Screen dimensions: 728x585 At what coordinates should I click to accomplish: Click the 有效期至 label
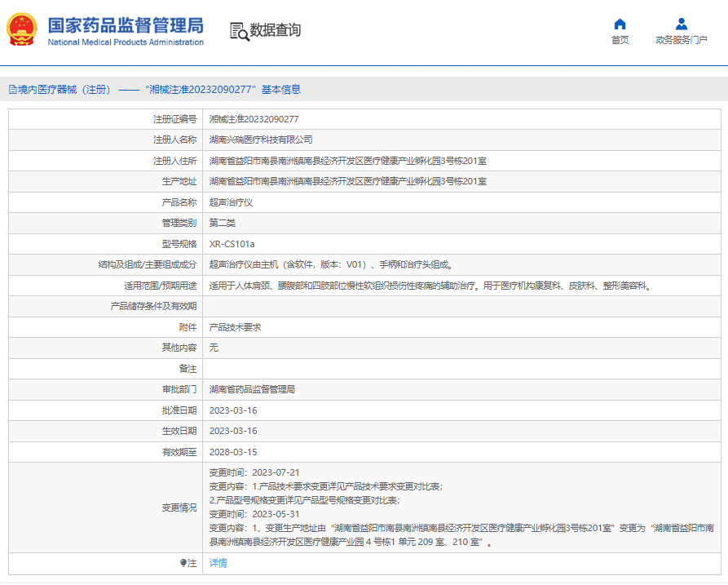179,452
